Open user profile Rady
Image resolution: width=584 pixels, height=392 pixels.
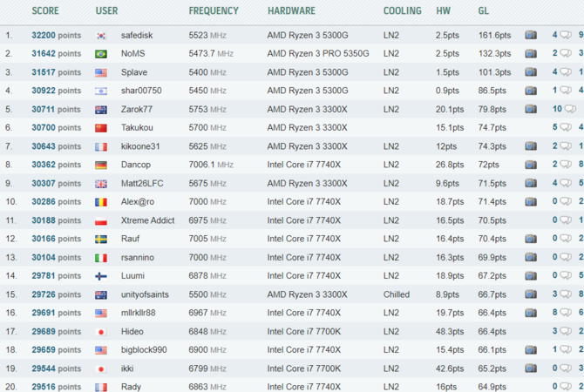tap(131, 387)
